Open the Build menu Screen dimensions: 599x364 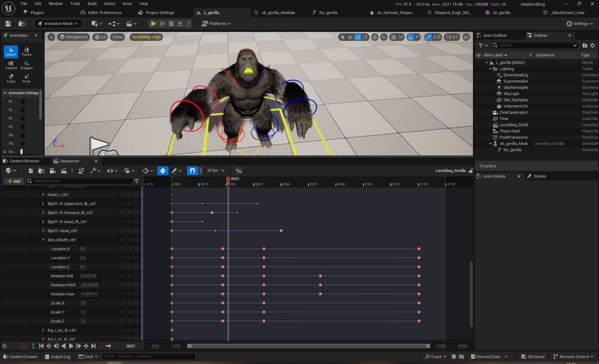[92, 4]
